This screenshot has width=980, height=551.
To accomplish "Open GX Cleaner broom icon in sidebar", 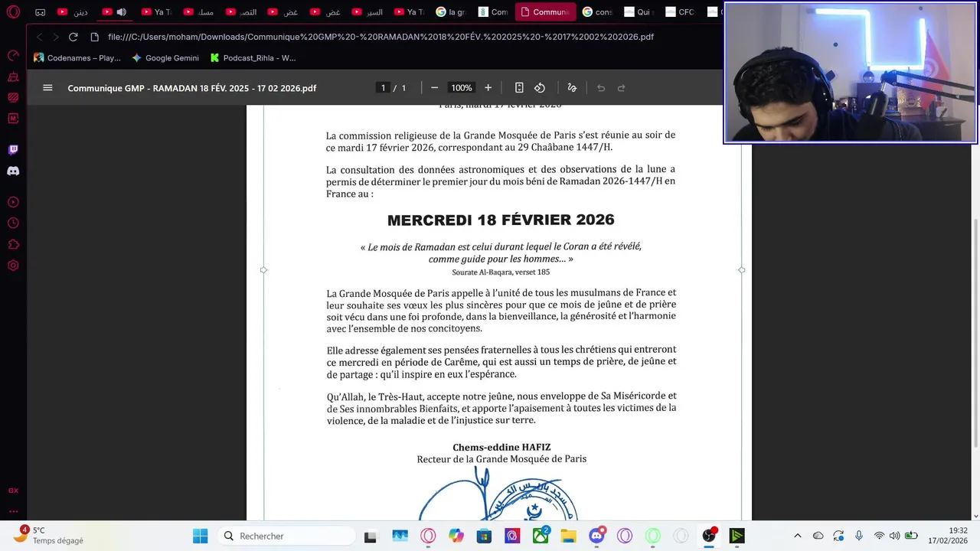I will click(13, 77).
